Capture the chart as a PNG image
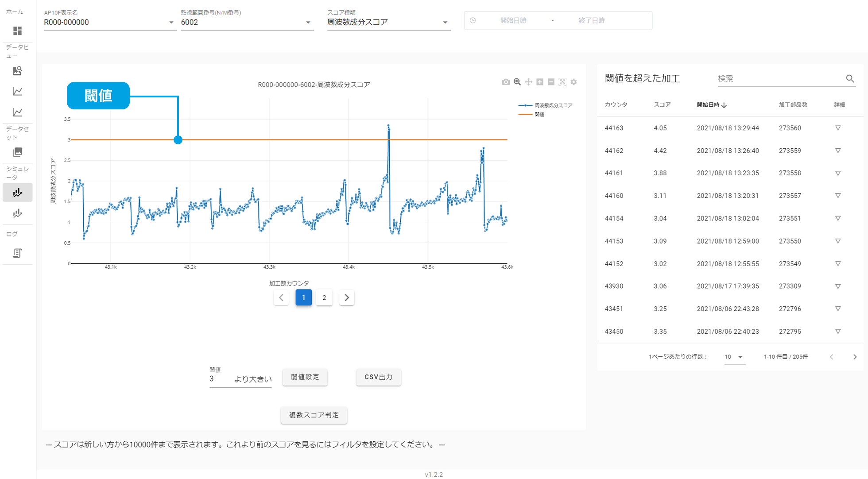868x479 pixels. 506,82
